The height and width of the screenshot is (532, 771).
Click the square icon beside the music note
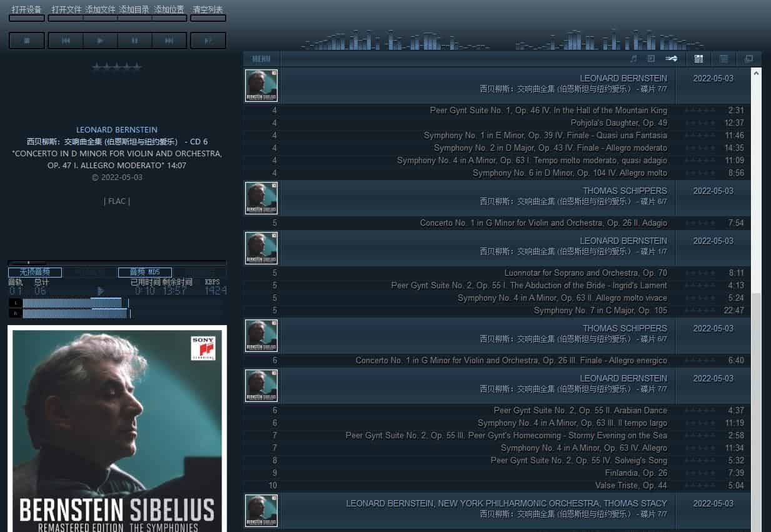point(651,59)
